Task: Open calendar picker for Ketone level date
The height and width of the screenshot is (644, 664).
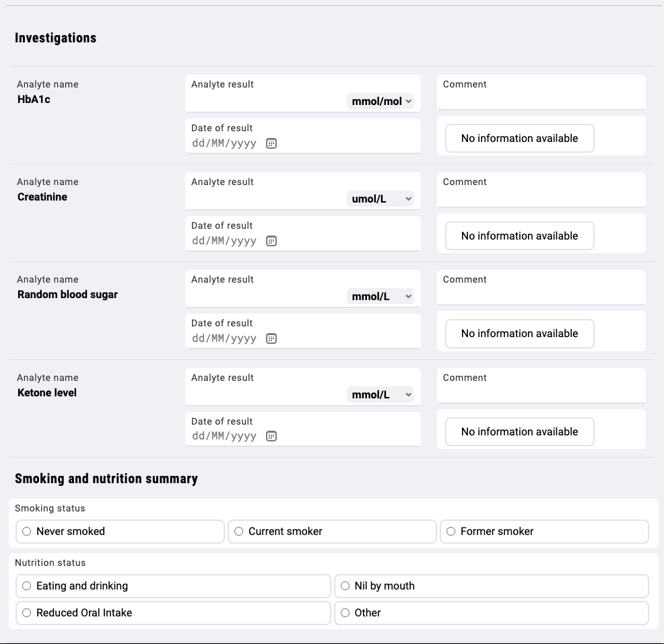Action: (x=271, y=435)
